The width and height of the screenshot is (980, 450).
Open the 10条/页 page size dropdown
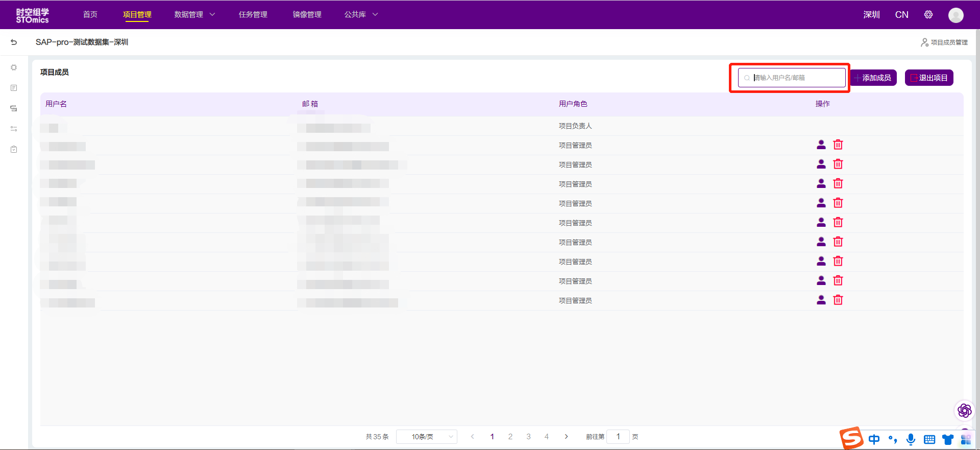(426, 437)
